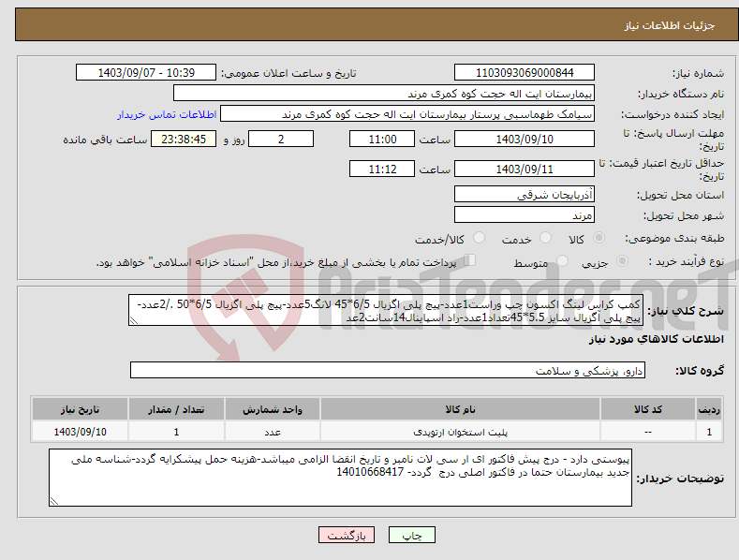Click the page title جزئیات اطلاعات نیاز
Image resolution: width=739 pixels, height=560 pixels.
point(670,25)
